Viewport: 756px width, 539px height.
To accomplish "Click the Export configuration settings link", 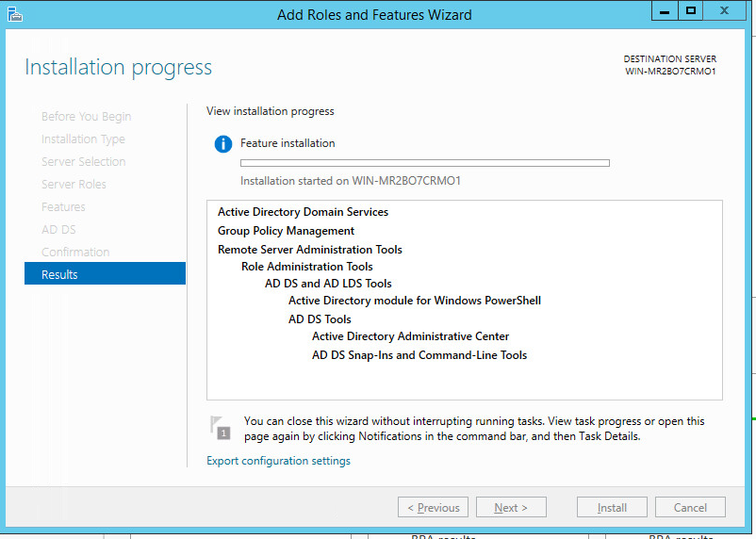I will (x=278, y=461).
